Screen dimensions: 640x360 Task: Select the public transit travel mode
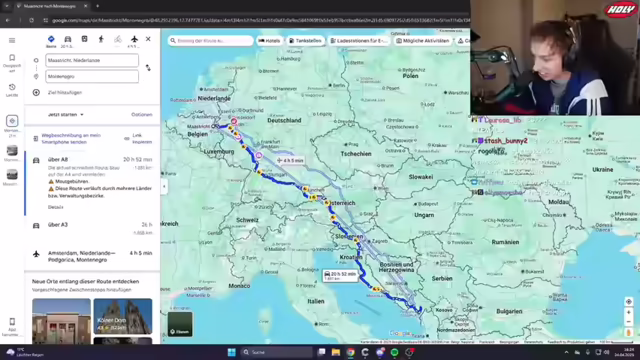[x=84, y=39]
